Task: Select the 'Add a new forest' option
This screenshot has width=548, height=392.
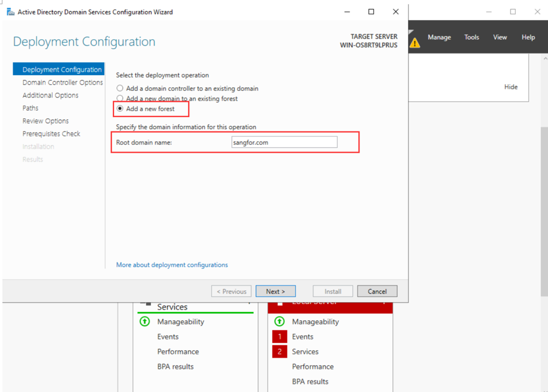Action: click(x=120, y=109)
